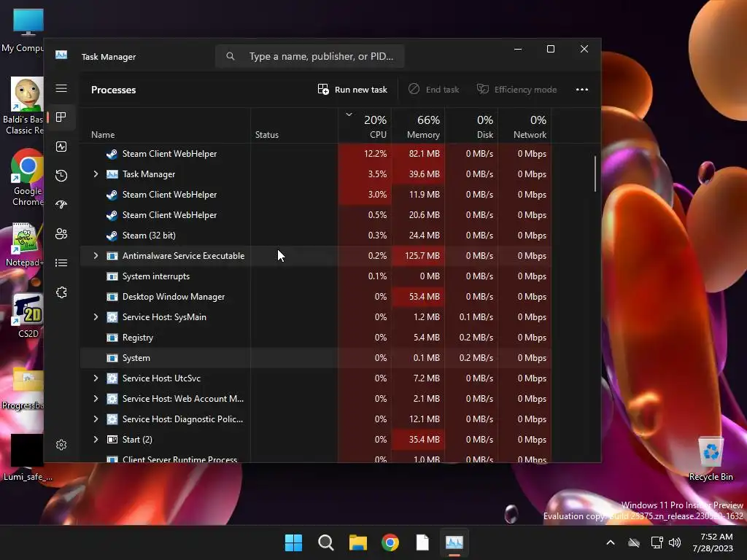
Task: Open the Lumi_safe desktop file
Action: coord(28,457)
